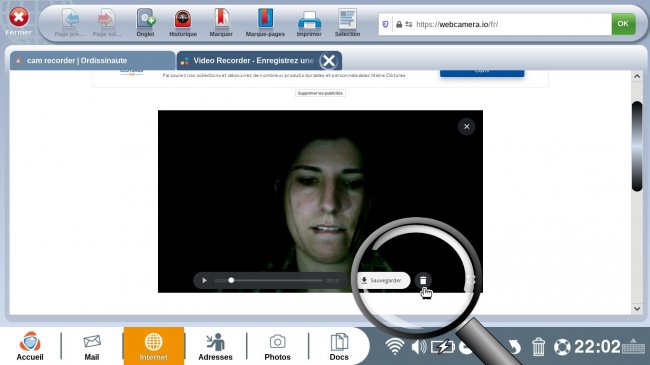The height and width of the screenshot is (365, 650).
Task: Open a new tab with Onglet
Action: 146,23
